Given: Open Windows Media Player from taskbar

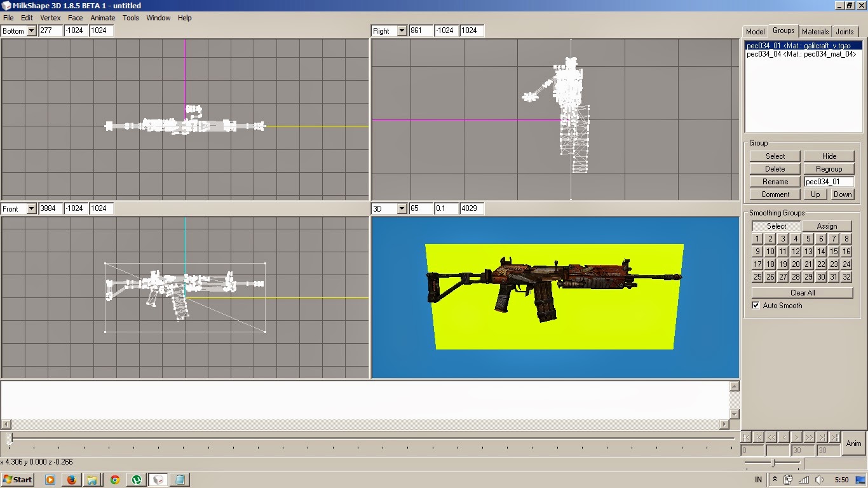Looking at the screenshot, I should pos(50,480).
